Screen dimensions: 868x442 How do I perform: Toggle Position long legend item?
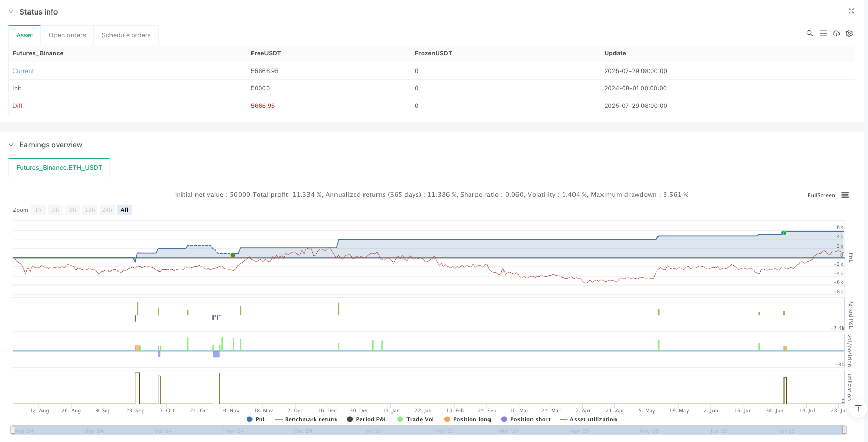point(467,419)
